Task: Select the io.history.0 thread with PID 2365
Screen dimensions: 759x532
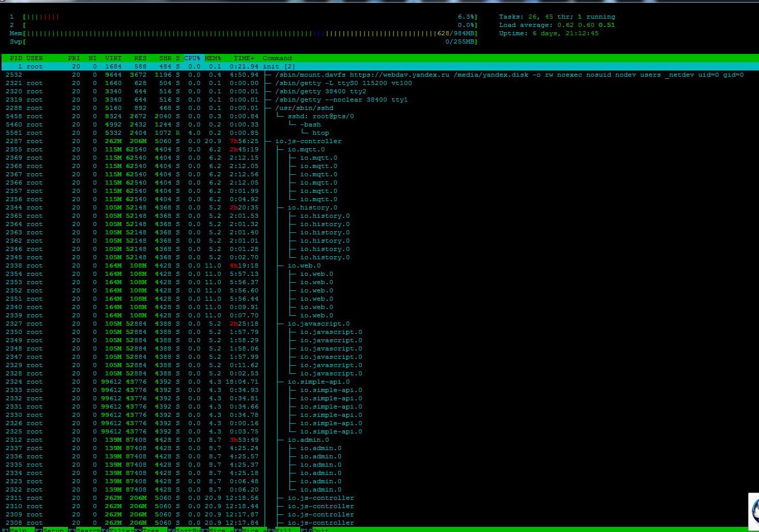Action: pos(379,216)
